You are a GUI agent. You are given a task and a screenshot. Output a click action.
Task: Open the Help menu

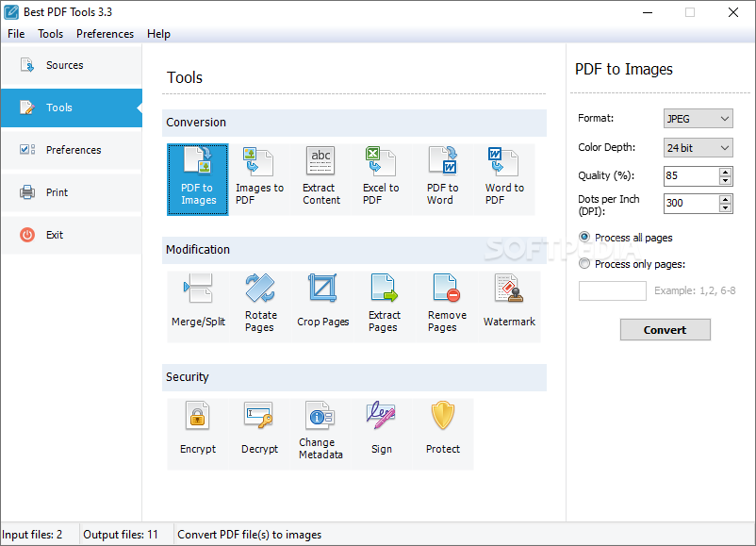pos(158,34)
